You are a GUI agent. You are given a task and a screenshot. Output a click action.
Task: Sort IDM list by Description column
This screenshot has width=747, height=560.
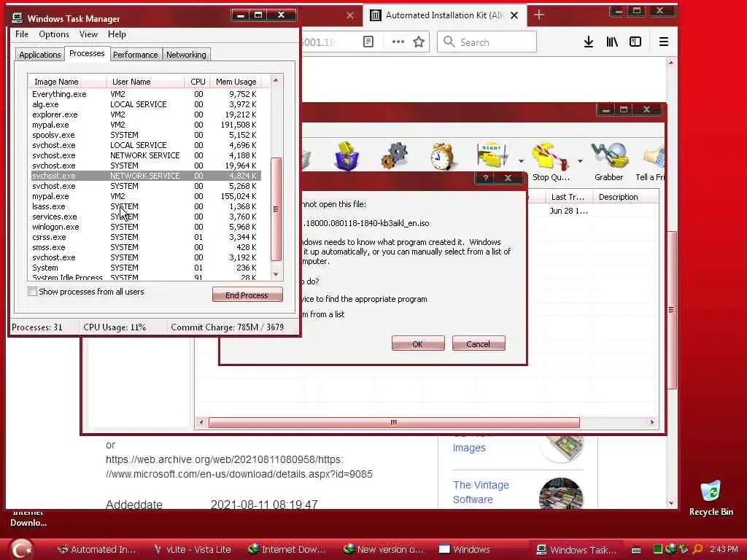point(625,197)
